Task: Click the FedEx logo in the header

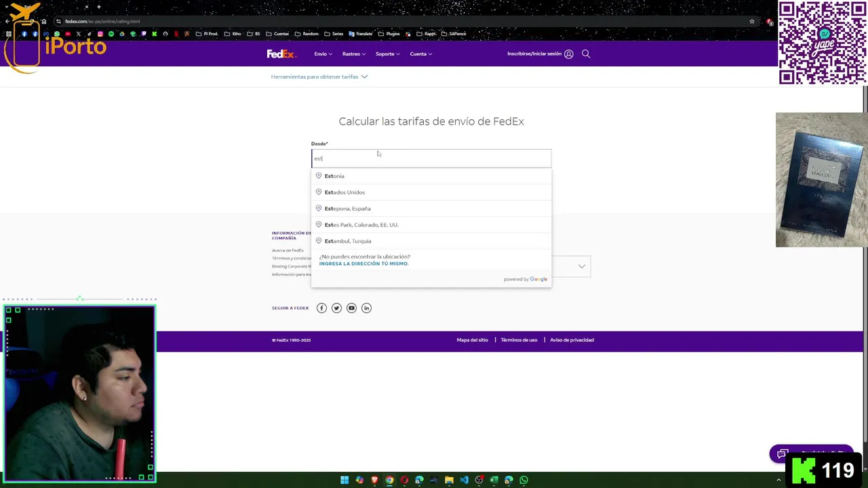Action: pyautogui.click(x=281, y=54)
